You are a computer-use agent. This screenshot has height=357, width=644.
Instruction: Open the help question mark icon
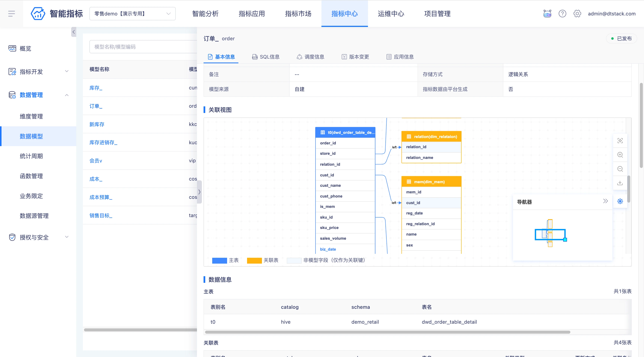(562, 14)
